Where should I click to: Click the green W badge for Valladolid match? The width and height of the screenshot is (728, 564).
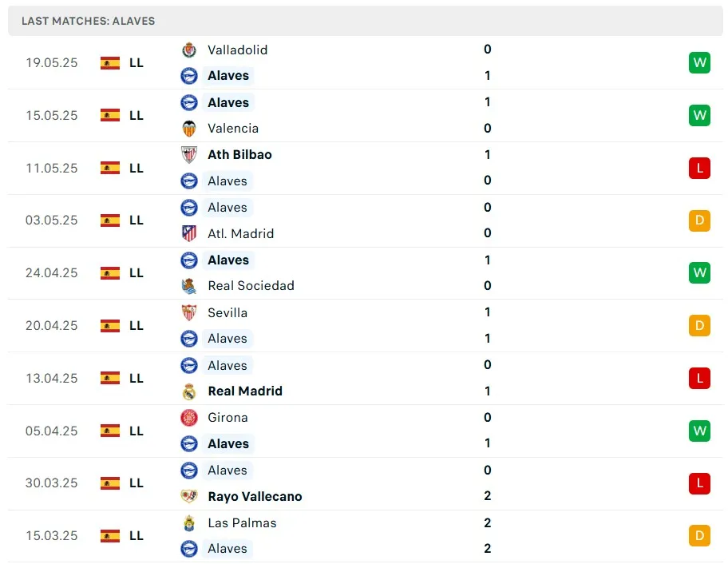click(x=699, y=62)
